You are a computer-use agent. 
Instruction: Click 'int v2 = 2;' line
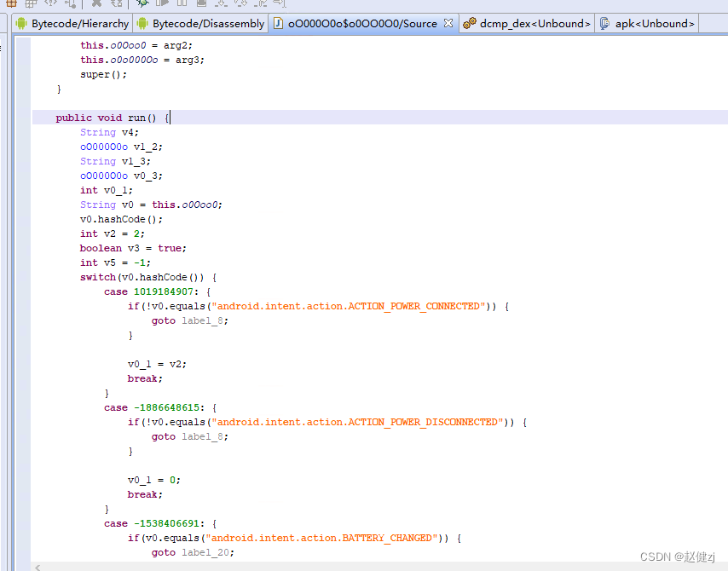[113, 234]
